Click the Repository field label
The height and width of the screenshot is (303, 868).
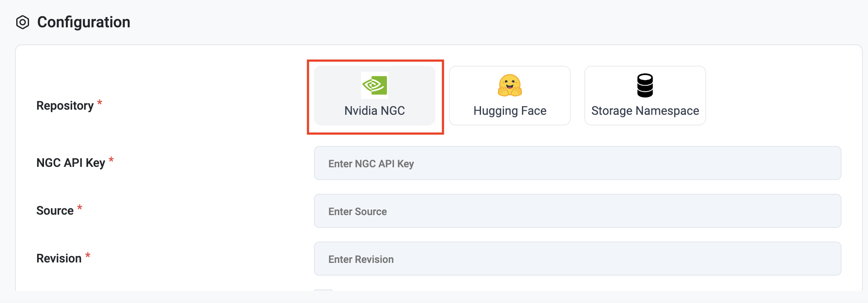[65, 106]
